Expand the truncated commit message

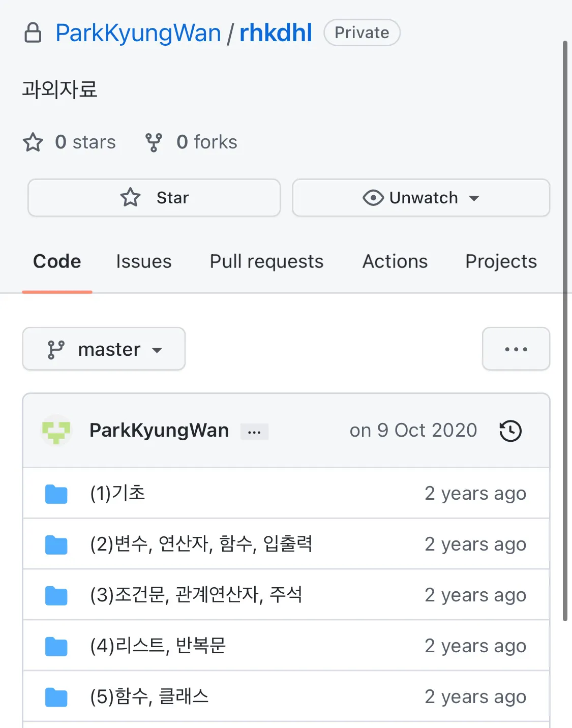254,431
